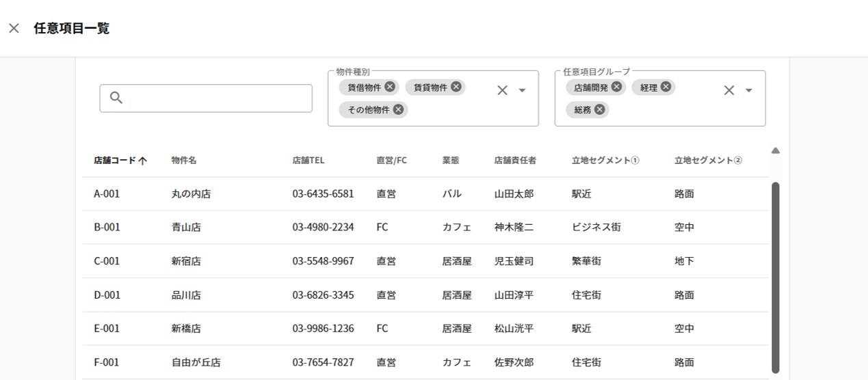Click the search magnifier icon
Screen dimensions: 868x380
pyautogui.click(x=116, y=98)
